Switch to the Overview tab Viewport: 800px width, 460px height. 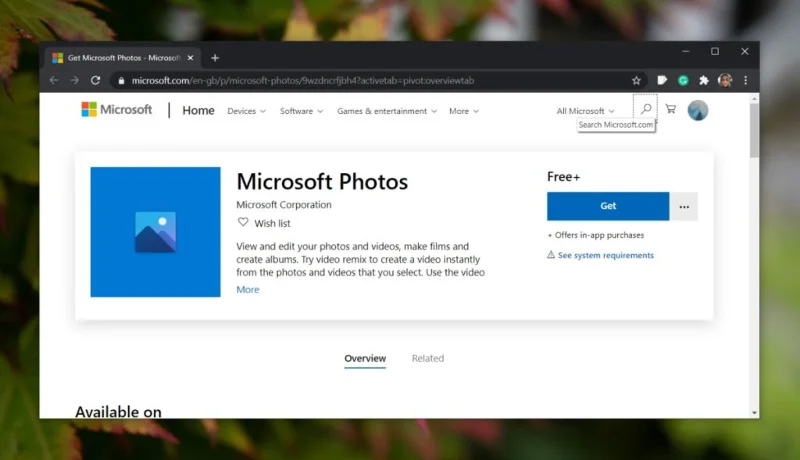tap(365, 359)
